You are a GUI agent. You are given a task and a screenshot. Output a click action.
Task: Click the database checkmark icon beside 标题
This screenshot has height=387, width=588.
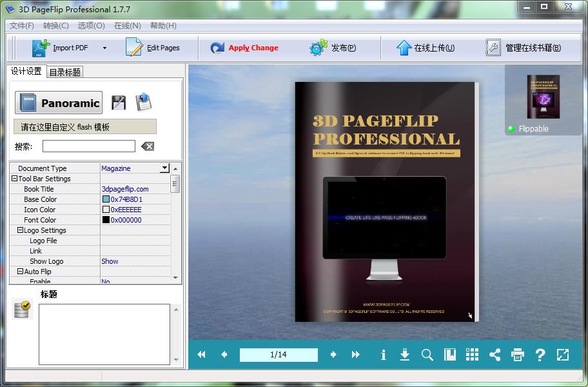pos(22,310)
